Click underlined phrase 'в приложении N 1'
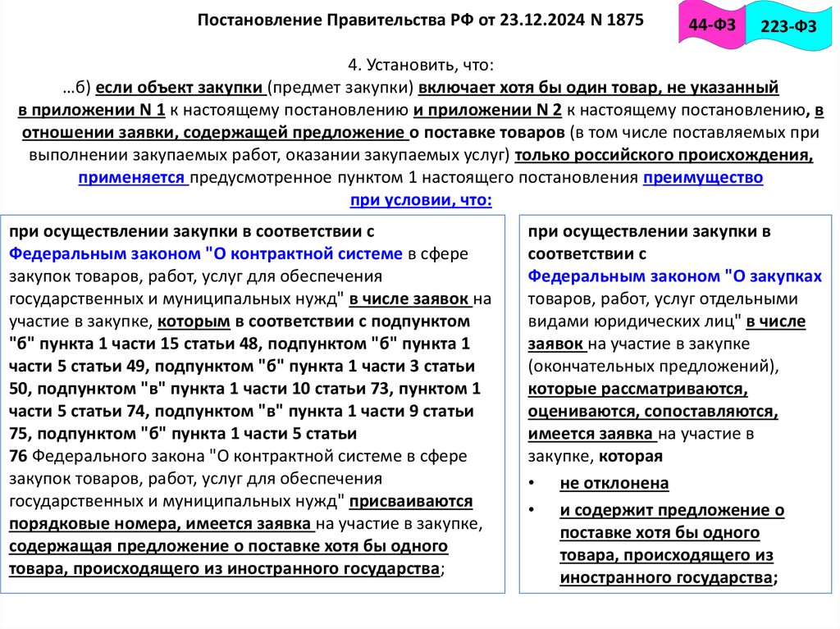Image resolution: width=840 pixels, height=629 pixels. (92, 111)
